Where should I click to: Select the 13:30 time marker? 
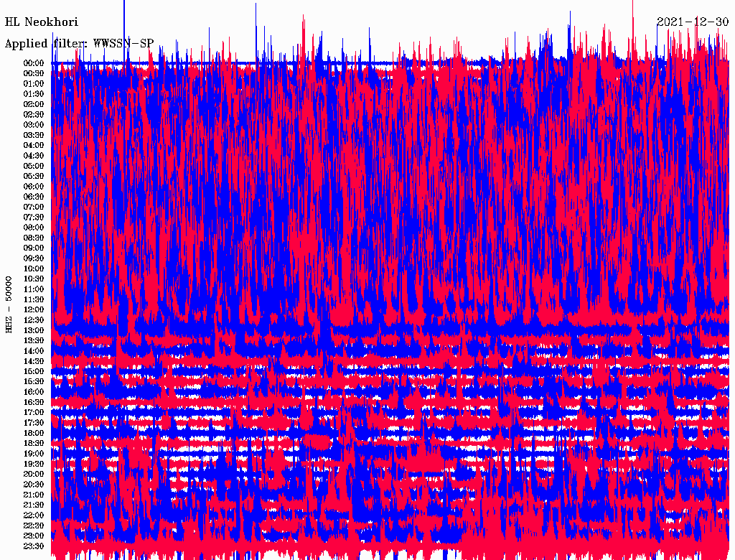(34, 341)
